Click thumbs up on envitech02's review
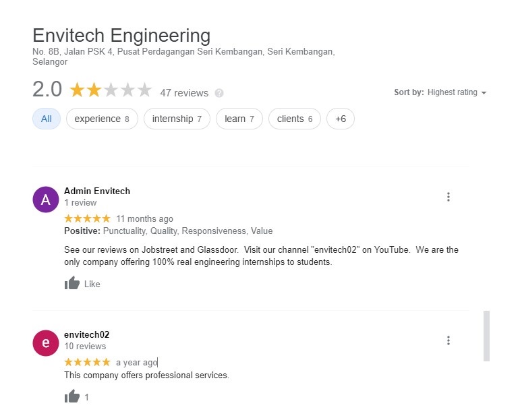This screenshot has width=522, height=420. pyautogui.click(x=72, y=397)
